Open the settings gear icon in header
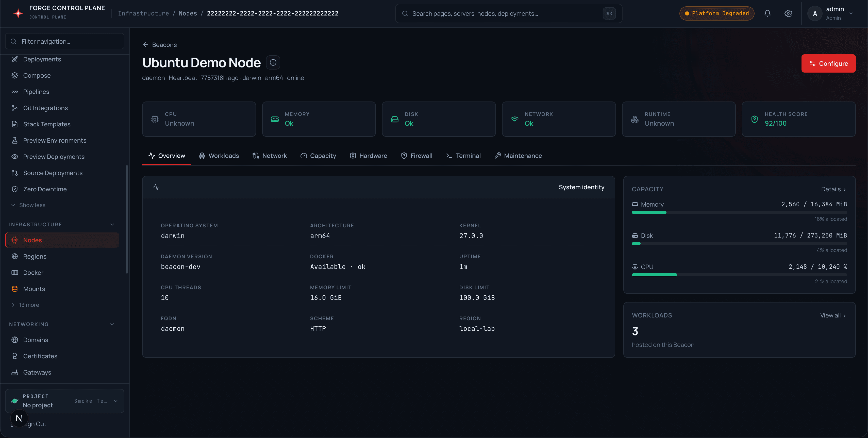 788,13
